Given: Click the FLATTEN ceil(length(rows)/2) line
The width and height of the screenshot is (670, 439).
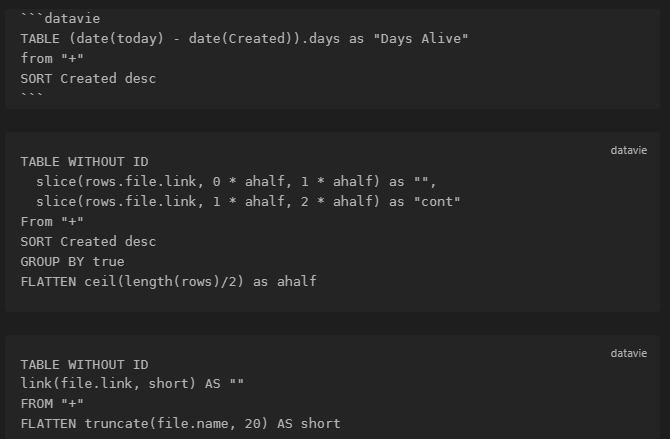Looking at the screenshot, I should 168,281.
